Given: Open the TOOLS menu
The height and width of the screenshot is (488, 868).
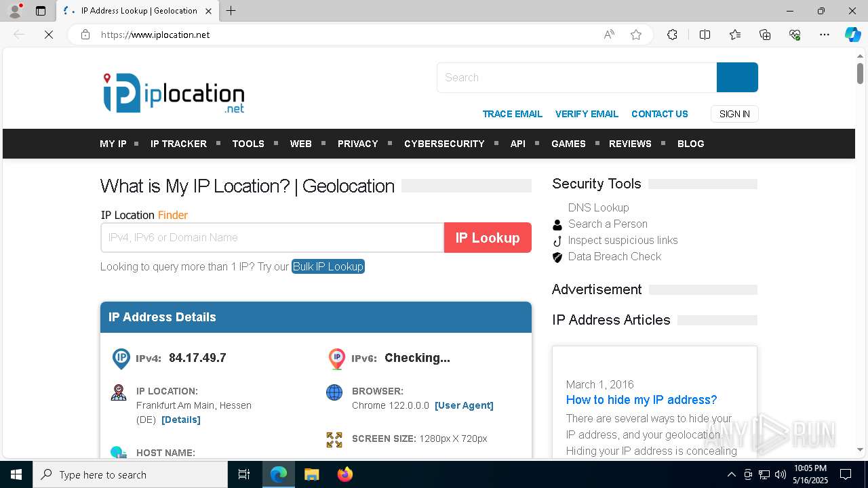Looking at the screenshot, I should coord(248,144).
